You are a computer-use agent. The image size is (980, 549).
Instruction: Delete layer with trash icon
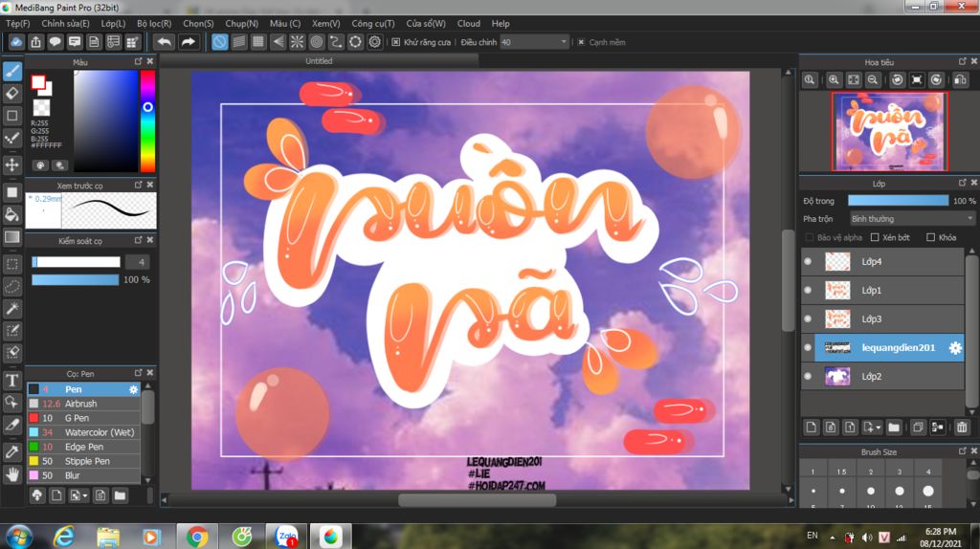coord(962,428)
